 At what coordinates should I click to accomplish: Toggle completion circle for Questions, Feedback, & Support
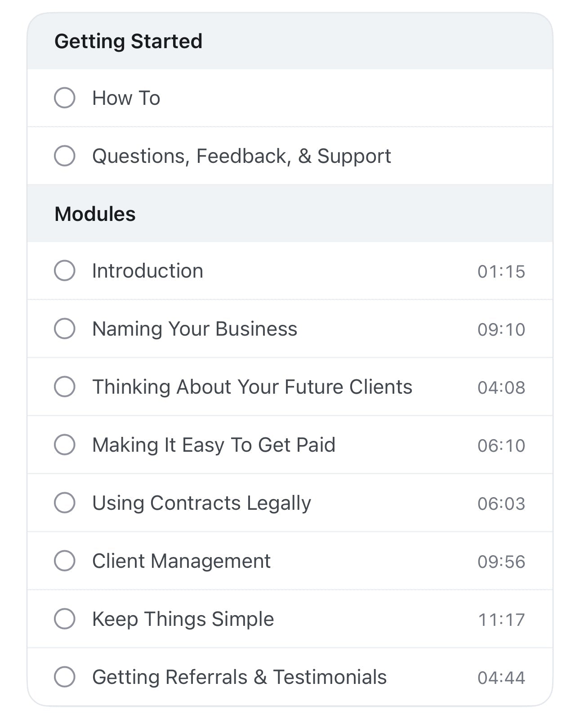pos(65,156)
